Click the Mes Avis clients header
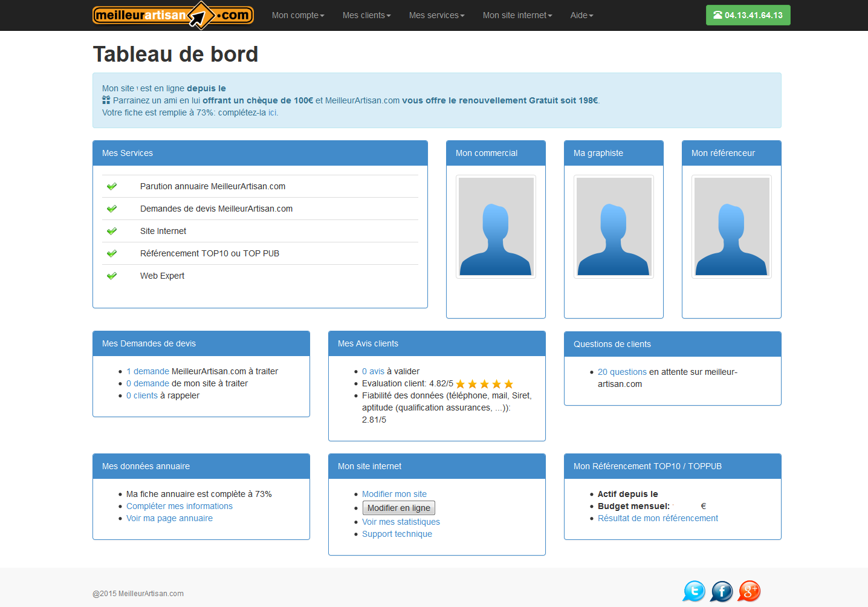Screen dimensions: 868x607 (437, 343)
